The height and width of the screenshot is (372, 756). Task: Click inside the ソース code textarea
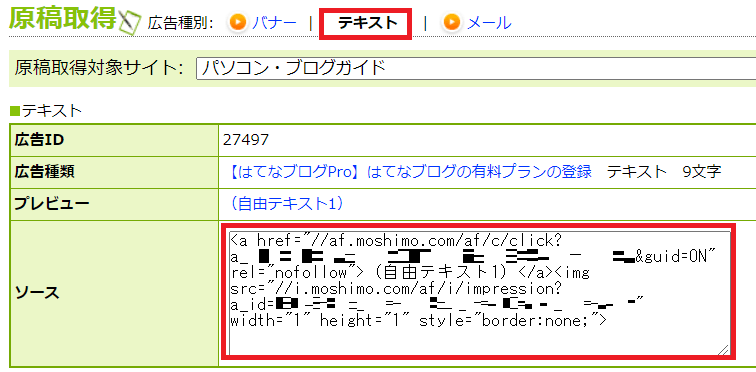479,293
